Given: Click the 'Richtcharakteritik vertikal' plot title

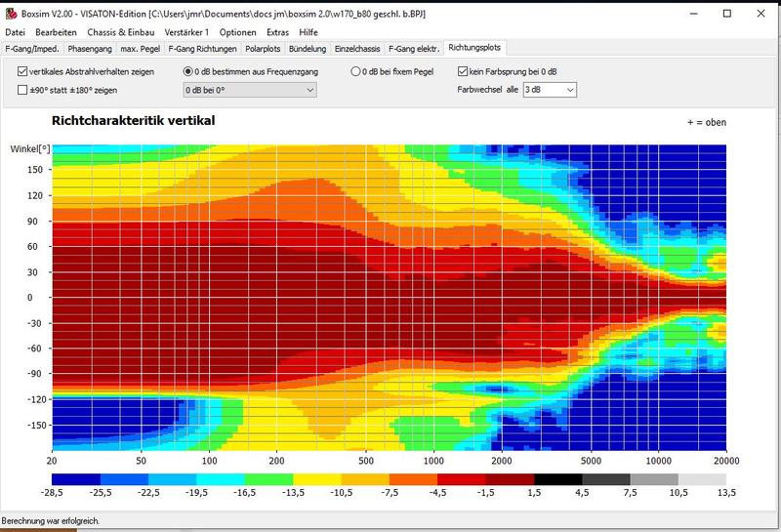Looking at the screenshot, I should (132, 121).
